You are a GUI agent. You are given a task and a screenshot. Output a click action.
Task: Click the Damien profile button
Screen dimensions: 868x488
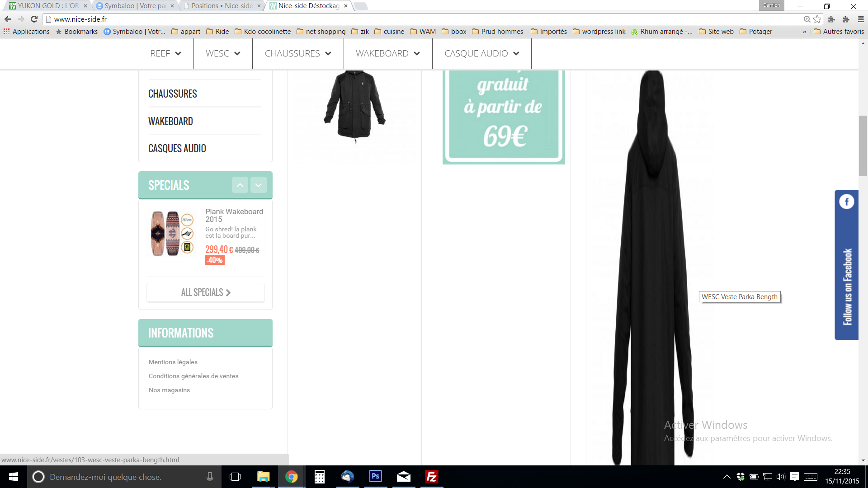pos(771,5)
